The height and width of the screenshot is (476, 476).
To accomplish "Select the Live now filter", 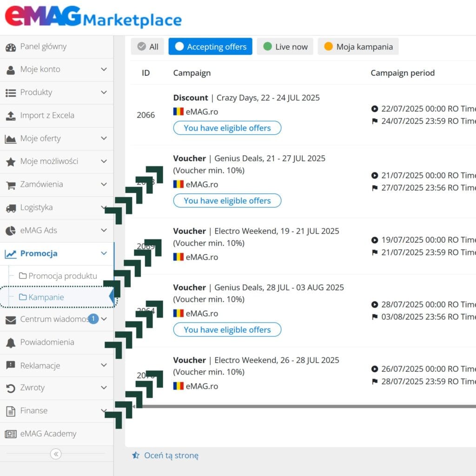I will point(285,46).
